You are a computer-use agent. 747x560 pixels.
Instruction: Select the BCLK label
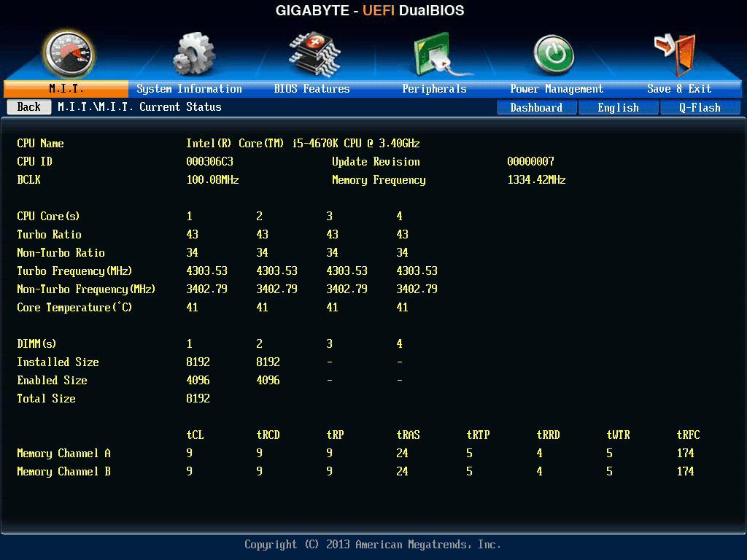click(x=28, y=180)
